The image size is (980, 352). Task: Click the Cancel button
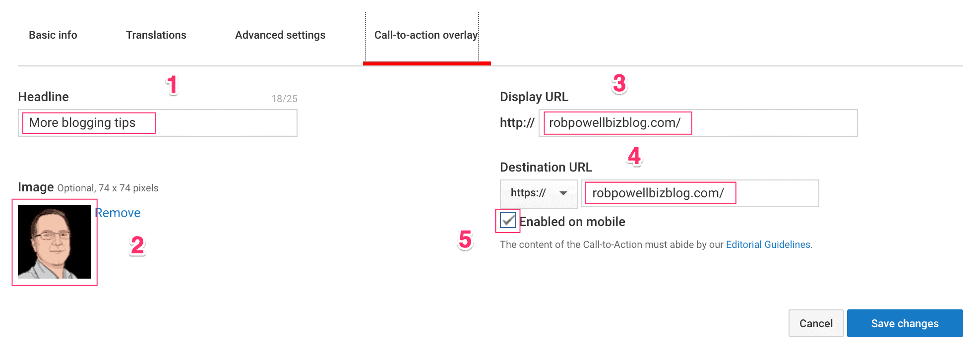click(x=816, y=323)
